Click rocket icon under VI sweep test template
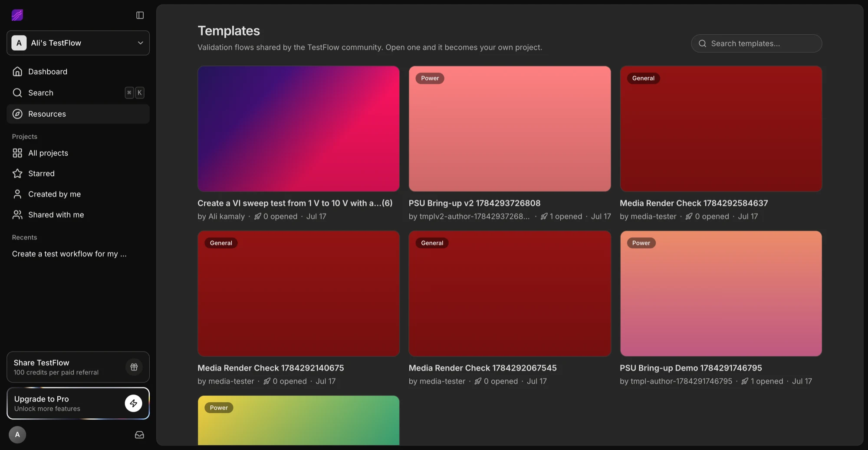 tap(257, 217)
